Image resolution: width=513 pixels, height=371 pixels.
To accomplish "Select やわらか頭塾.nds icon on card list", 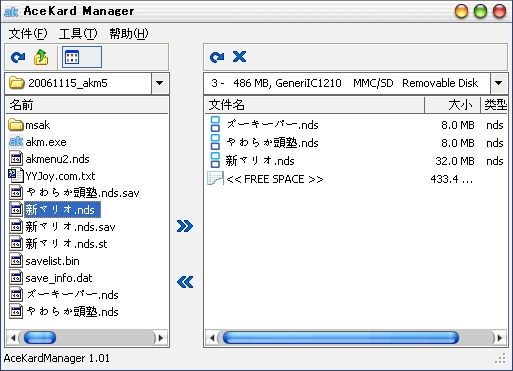I will pos(215,142).
